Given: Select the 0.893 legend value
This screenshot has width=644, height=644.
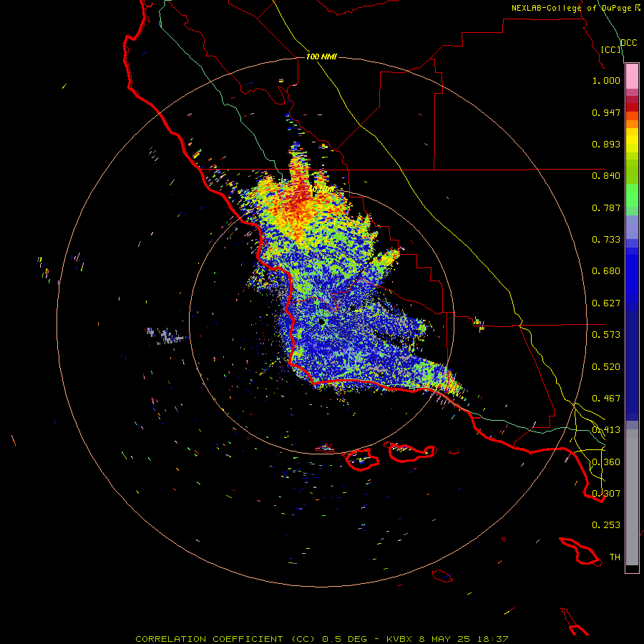Looking at the screenshot, I should tap(606, 144).
